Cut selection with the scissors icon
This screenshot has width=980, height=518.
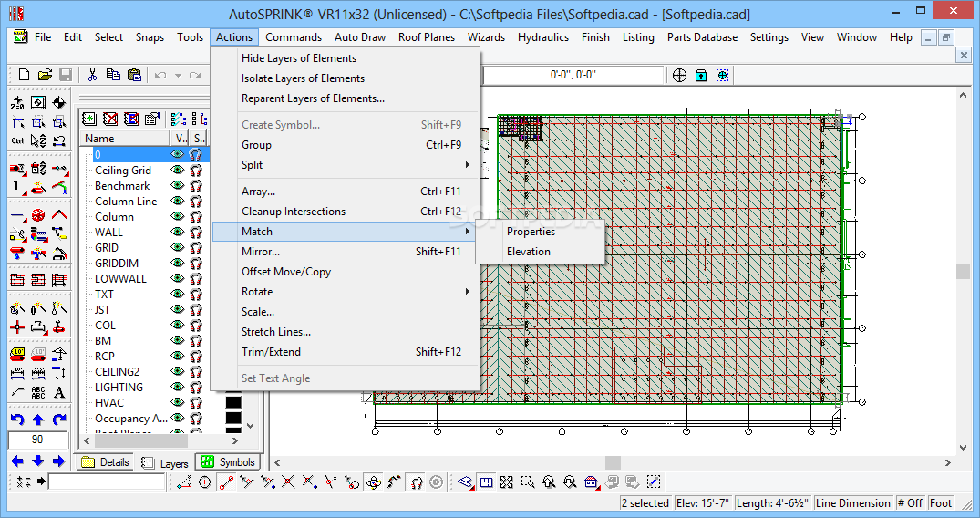(x=92, y=75)
